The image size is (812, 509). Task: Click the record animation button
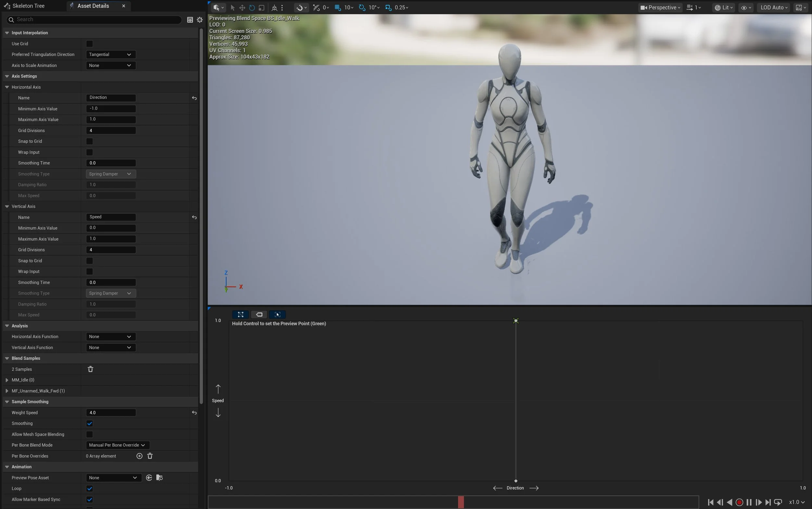coord(739,502)
